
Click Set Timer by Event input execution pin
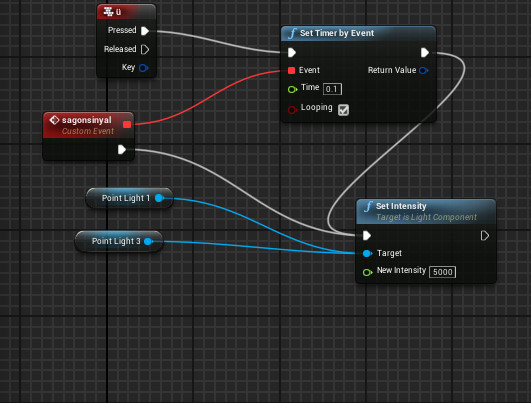(292, 52)
